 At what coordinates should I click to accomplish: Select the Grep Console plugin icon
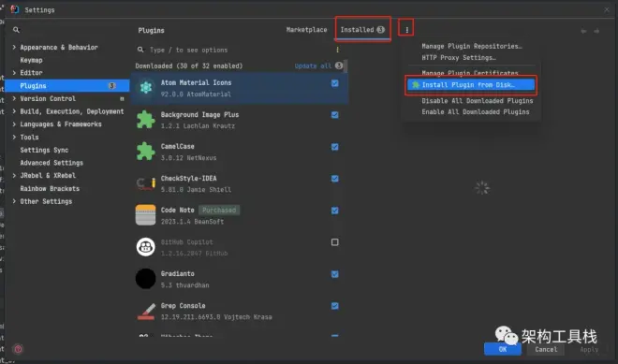[x=145, y=311]
